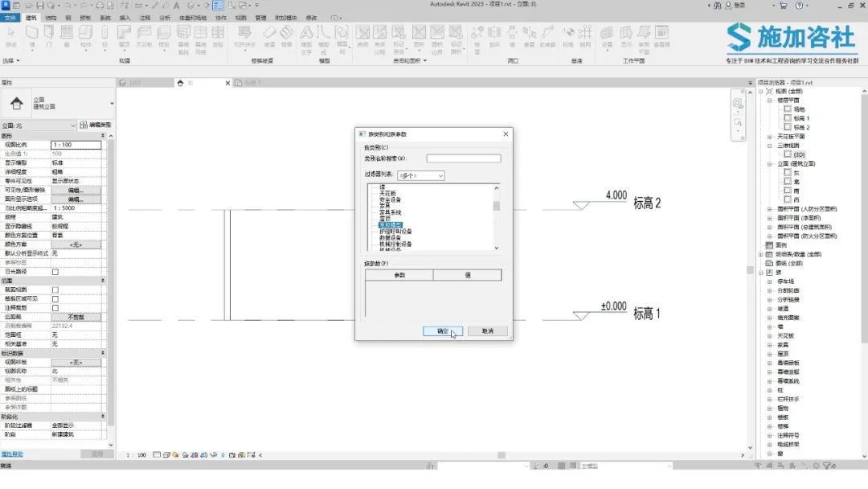
Task: Open the type selector dropdown arrow in Properties
Action: [112, 104]
